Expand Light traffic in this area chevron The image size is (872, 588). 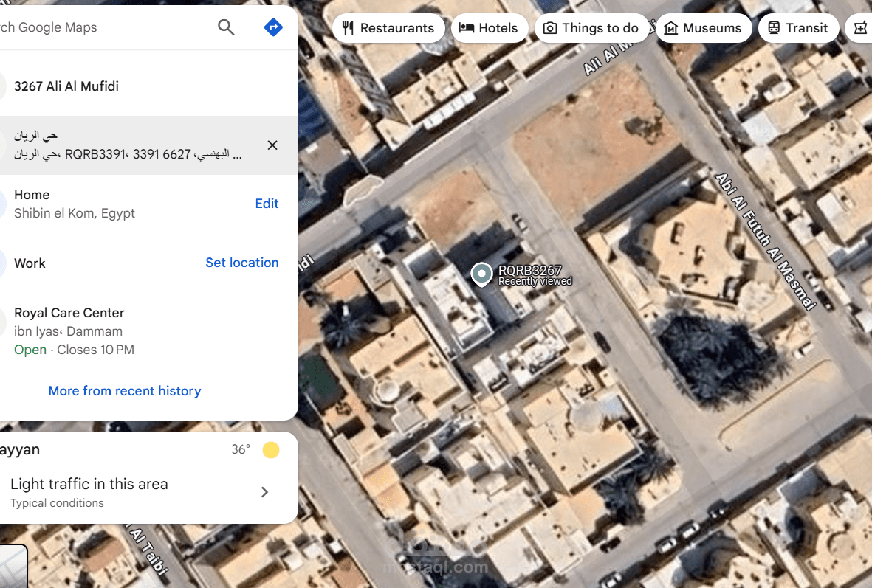[x=265, y=492]
